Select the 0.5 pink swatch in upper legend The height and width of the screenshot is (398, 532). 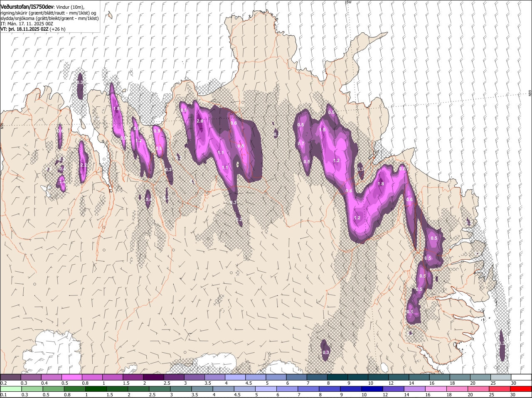[71, 377]
